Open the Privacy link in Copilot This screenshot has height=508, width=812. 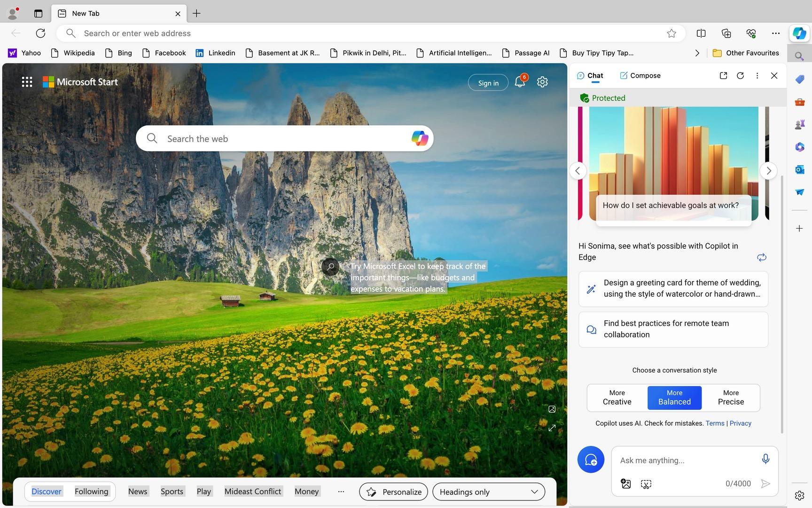(740, 423)
